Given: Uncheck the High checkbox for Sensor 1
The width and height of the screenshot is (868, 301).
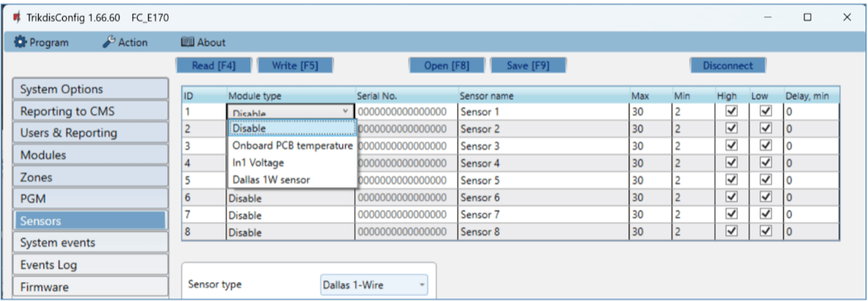Looking at the screenshot, I should [x=731, y=112].
